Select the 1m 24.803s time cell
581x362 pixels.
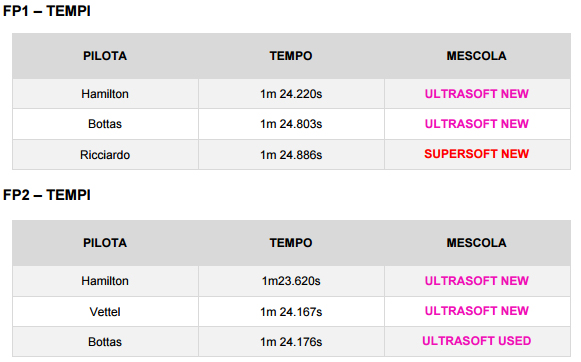(x=291, y=124)
